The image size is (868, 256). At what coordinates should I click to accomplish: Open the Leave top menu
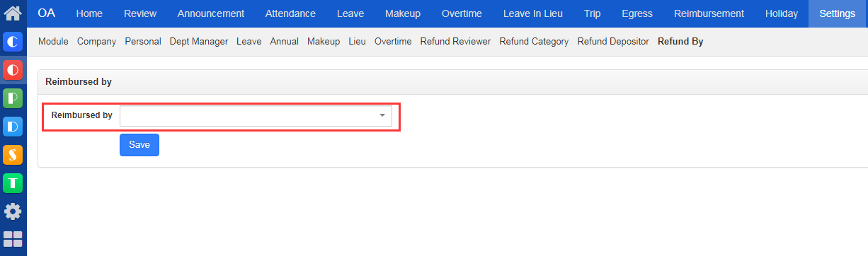(351, 13)
